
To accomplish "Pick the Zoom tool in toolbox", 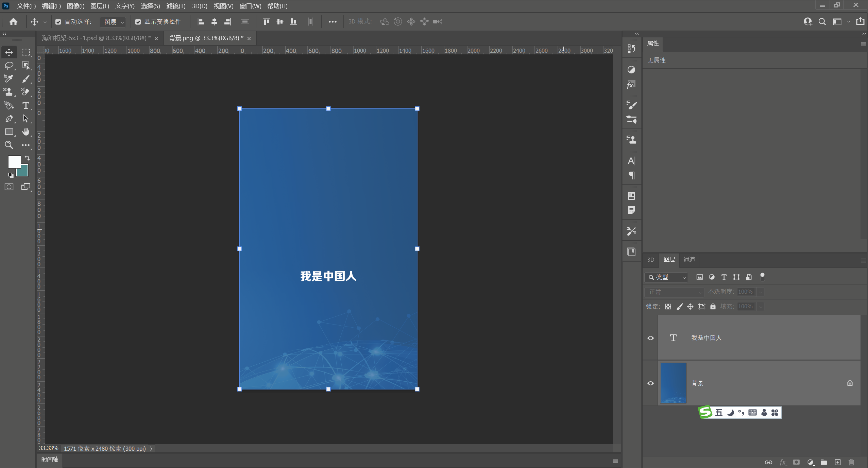I will 9,145.
